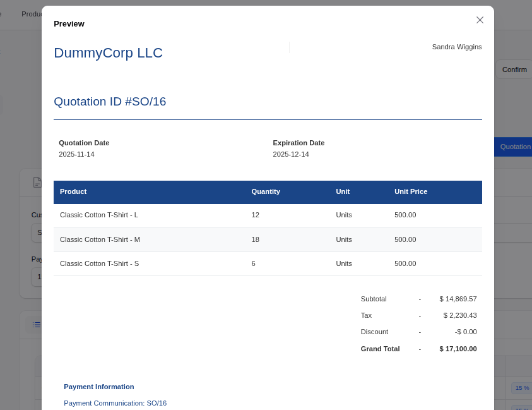
Task: Select the Classic Cotton T-Shirt - L row
Action: 99,215
